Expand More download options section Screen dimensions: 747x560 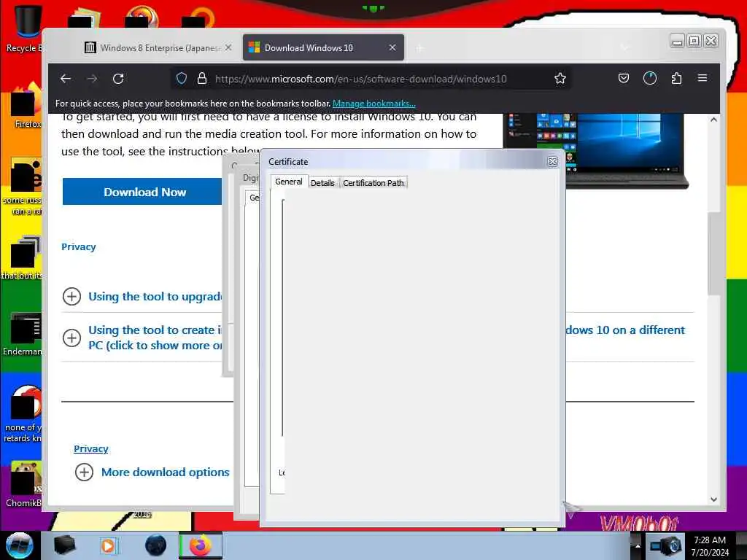[x=85, y=472]
